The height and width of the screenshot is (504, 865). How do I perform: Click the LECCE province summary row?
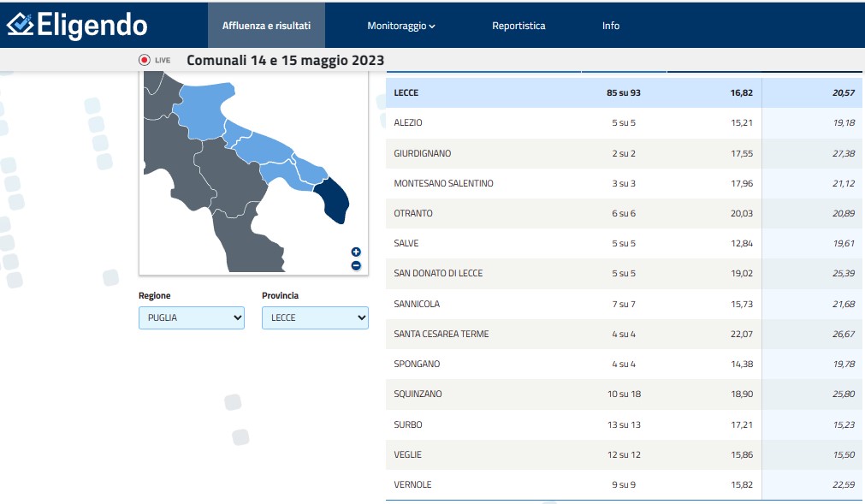pos(406,92)
